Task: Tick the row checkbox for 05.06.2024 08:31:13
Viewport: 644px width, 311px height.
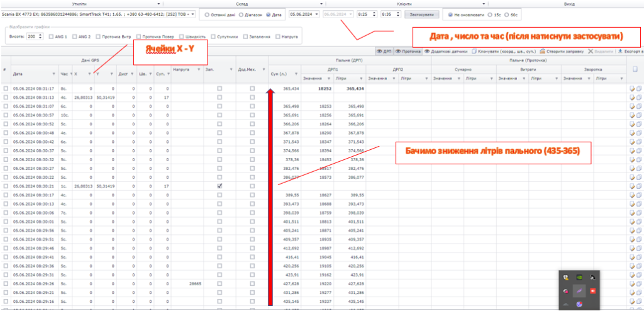Action: click(6, 98)
